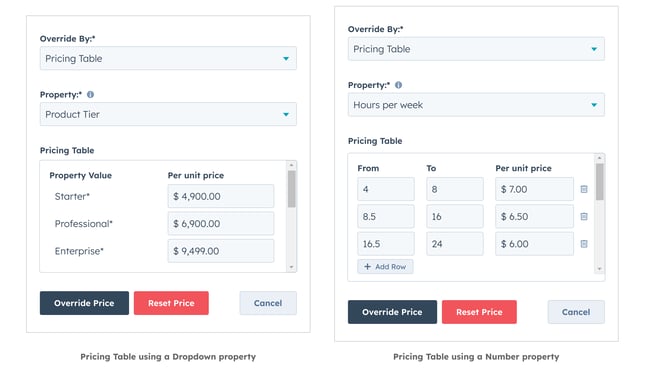Delete the pricing row starting from 4

coord(584,189)
